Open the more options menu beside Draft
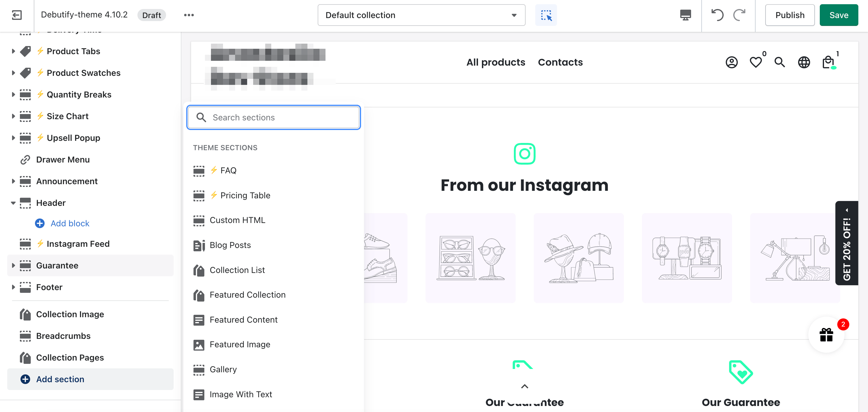Viewport: 868px width, 412px height. (x=189, y=15)
